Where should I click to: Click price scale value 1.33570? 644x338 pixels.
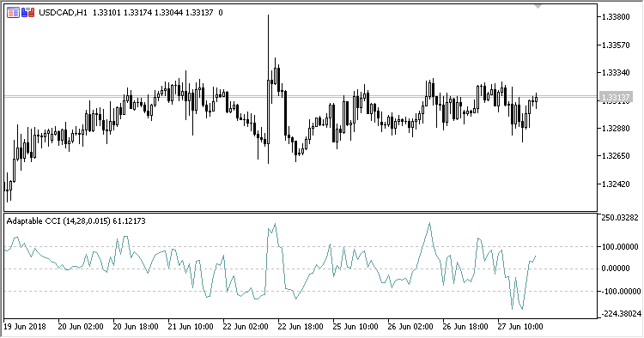616,45
